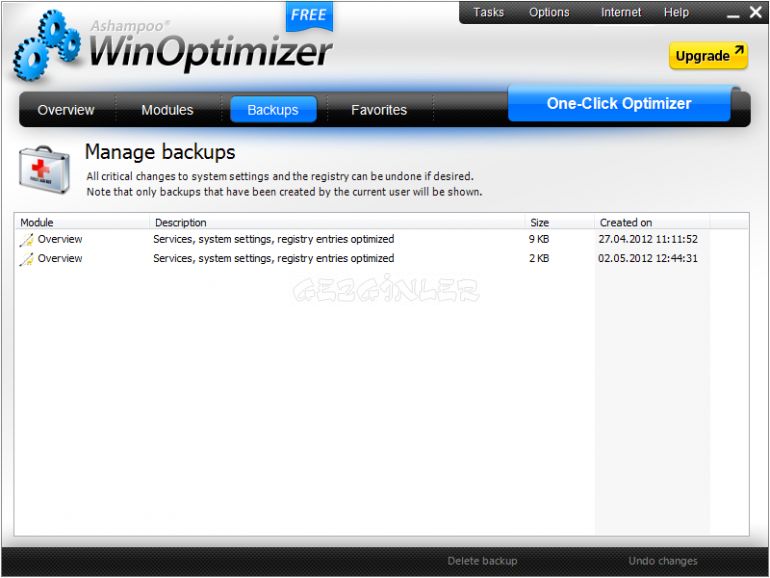Close the WinOptimizer window

[756, 12]
